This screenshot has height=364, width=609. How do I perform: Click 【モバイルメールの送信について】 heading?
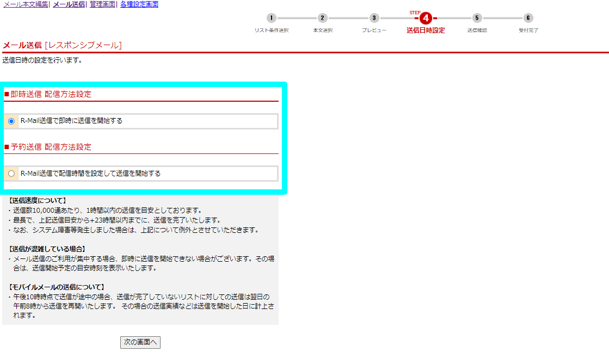coord(56,287)
